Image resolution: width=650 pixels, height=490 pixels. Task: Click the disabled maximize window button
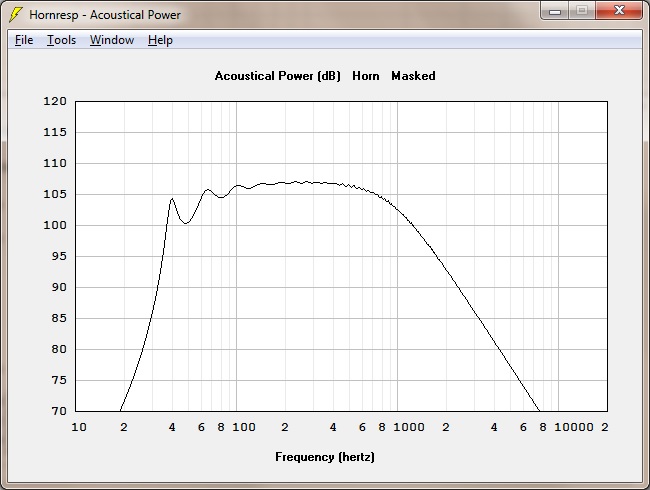point(582,10)
